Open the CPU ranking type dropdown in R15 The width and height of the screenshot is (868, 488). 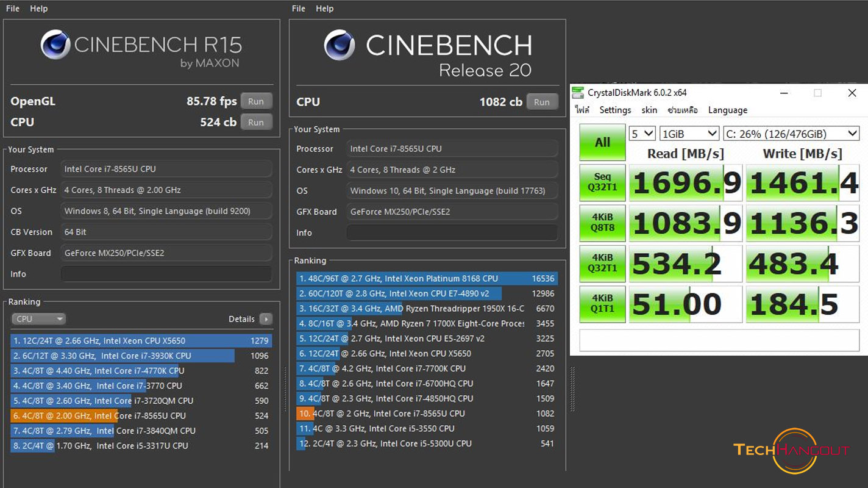38,319
